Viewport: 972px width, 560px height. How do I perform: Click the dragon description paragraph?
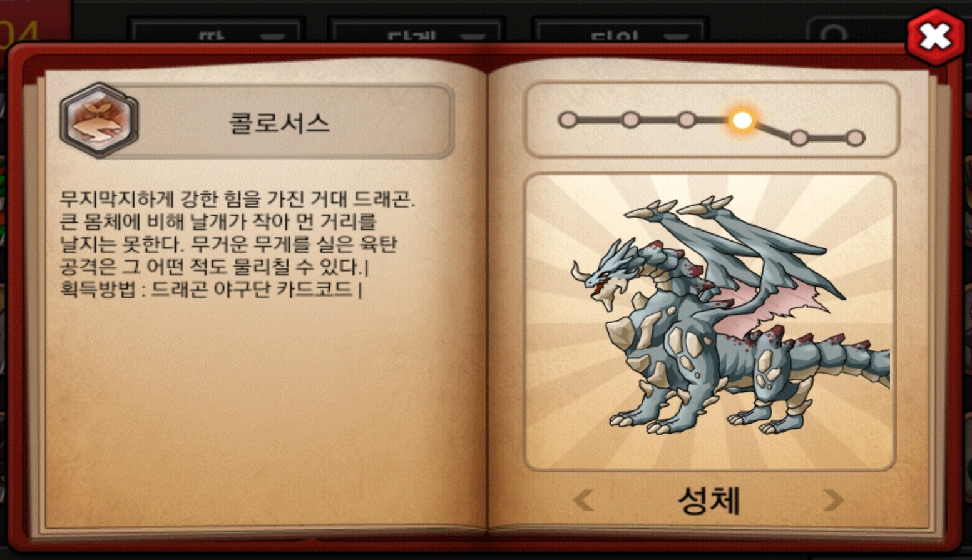pyautogui.click(x=237, y=233)
